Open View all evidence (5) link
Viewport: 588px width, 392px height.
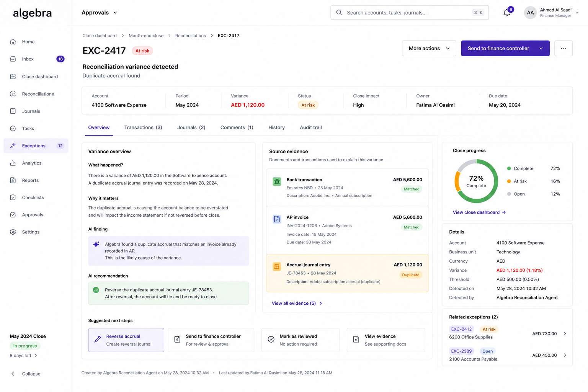[297, 303]
